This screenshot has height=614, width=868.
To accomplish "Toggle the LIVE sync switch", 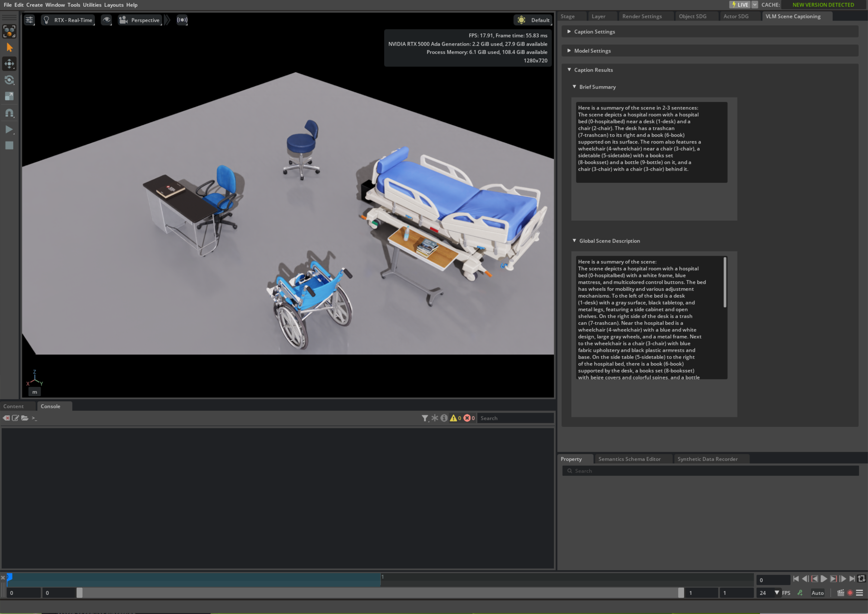I will 741,5.
